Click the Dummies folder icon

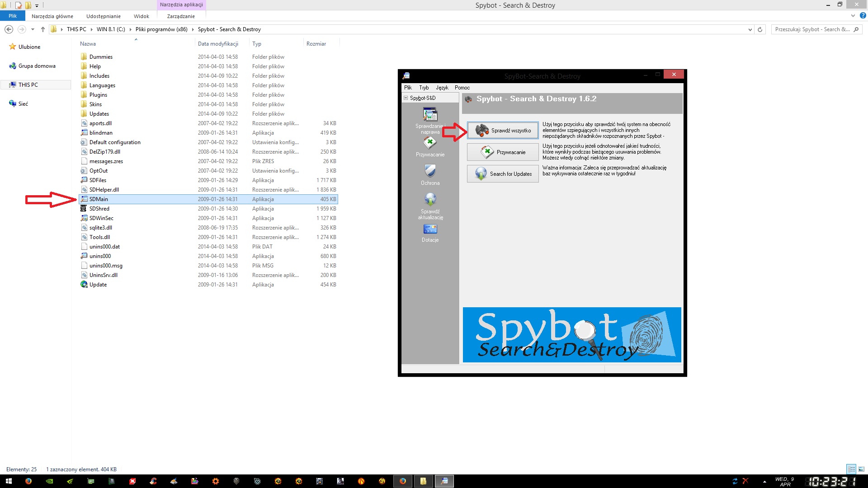[x=84, y=57]
